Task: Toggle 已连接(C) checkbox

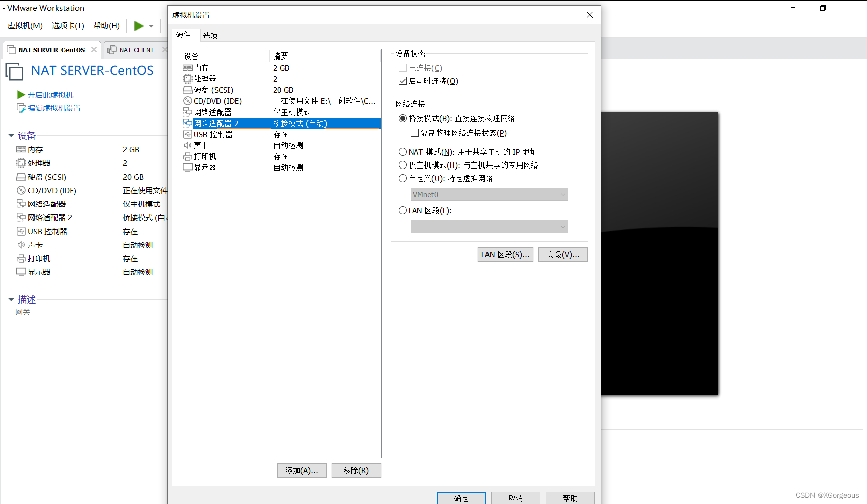Action: coord(403,68)
